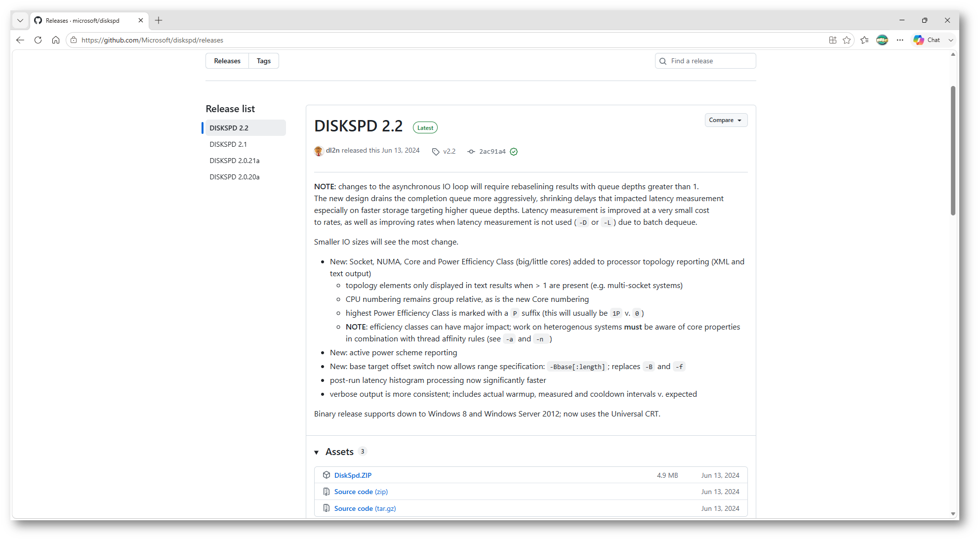Viewport: 980px width, 541px height.
Task: Click the address bar URL
Action: point(152,40)
